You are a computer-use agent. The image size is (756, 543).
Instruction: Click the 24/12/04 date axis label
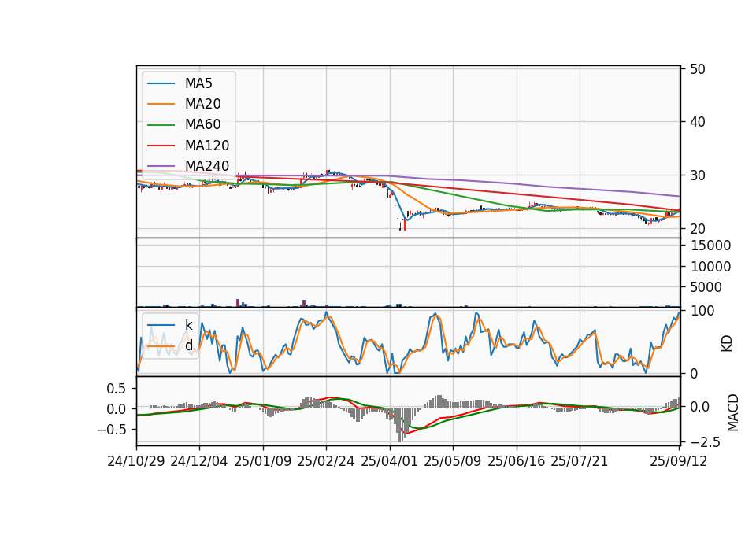pyautogui.click(x=199, y=461)
